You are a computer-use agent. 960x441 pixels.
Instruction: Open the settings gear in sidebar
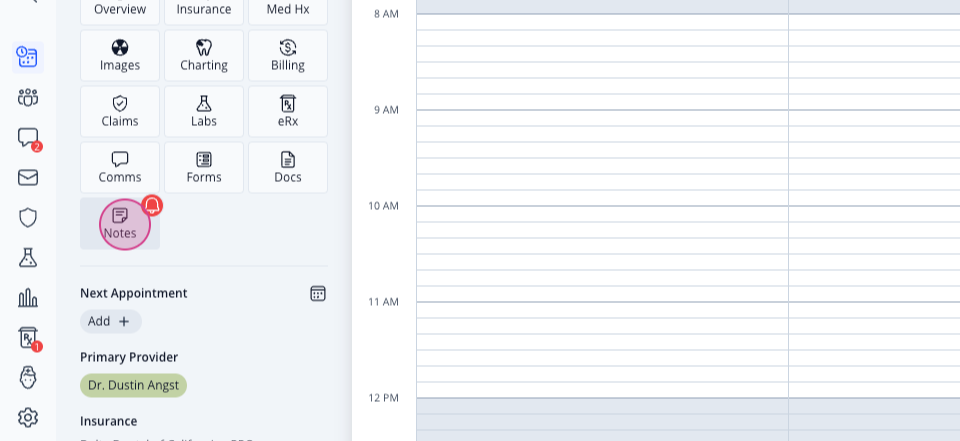point(28,418)
